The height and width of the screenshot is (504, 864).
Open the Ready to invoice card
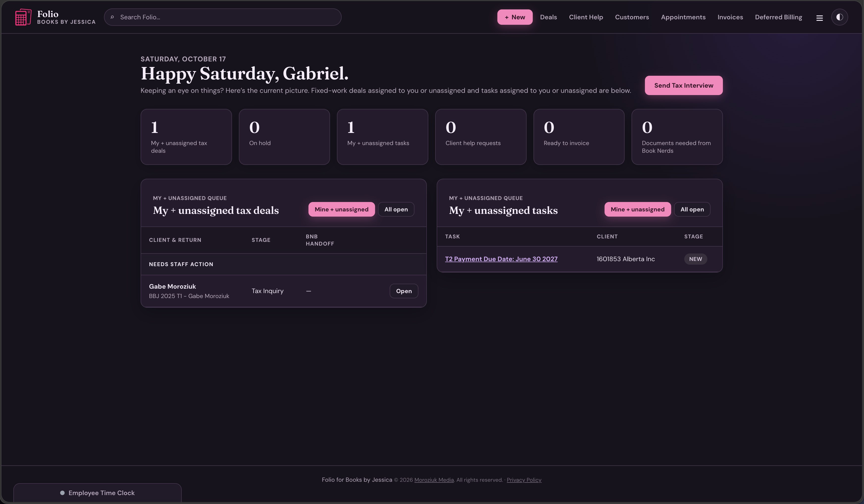(579, 137)
